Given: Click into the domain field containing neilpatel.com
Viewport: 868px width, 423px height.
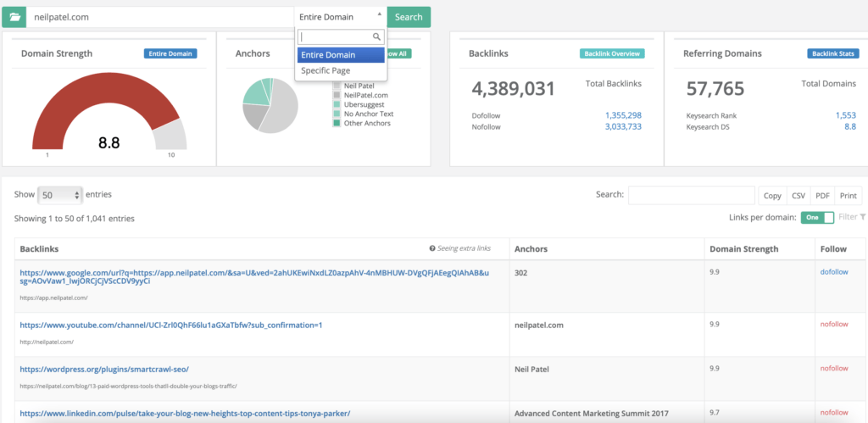Looking at the screenshot, I should tap(160, 17).
